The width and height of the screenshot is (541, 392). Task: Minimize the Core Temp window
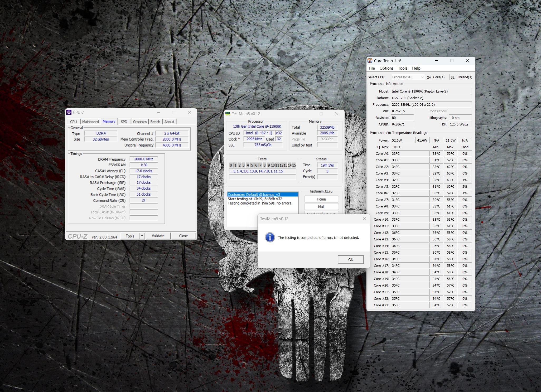click(436, 61)
